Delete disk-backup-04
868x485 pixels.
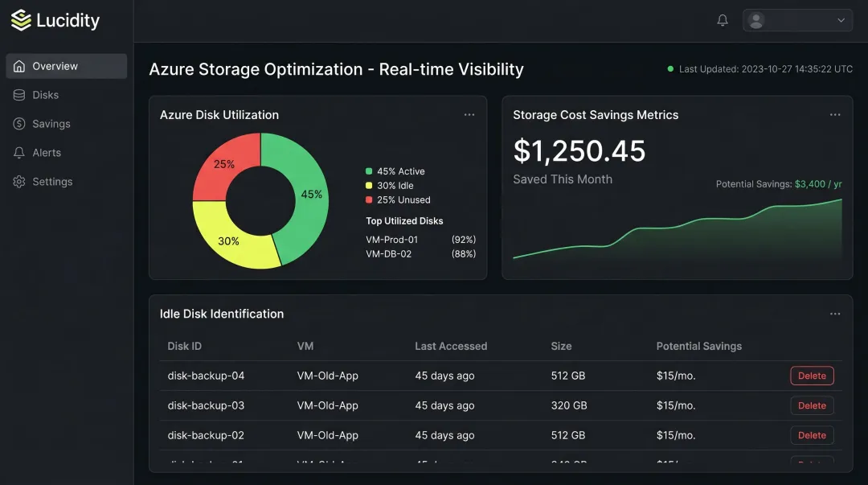click(x=812, y=376)
